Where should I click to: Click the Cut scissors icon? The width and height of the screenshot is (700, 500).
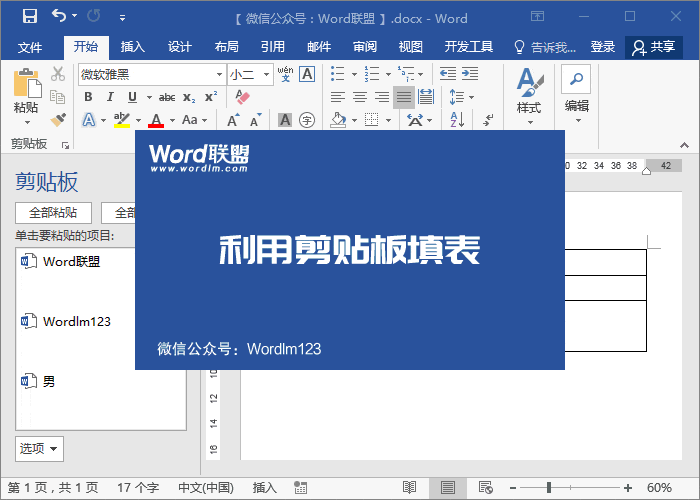click(x=58, y=74)
